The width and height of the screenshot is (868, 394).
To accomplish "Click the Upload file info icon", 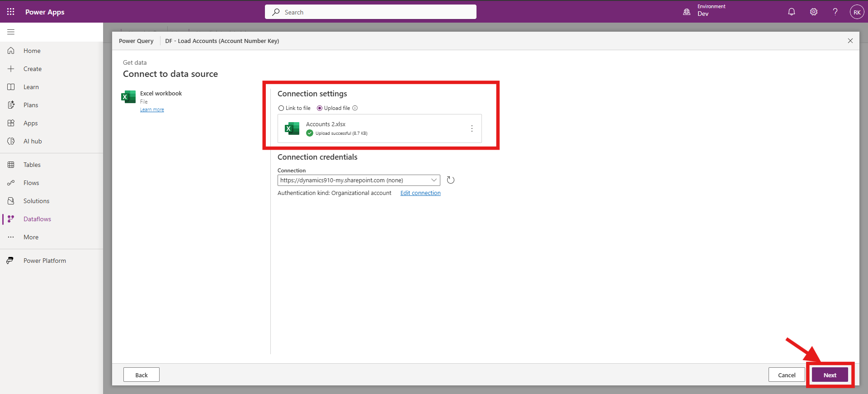I will 355,108.
